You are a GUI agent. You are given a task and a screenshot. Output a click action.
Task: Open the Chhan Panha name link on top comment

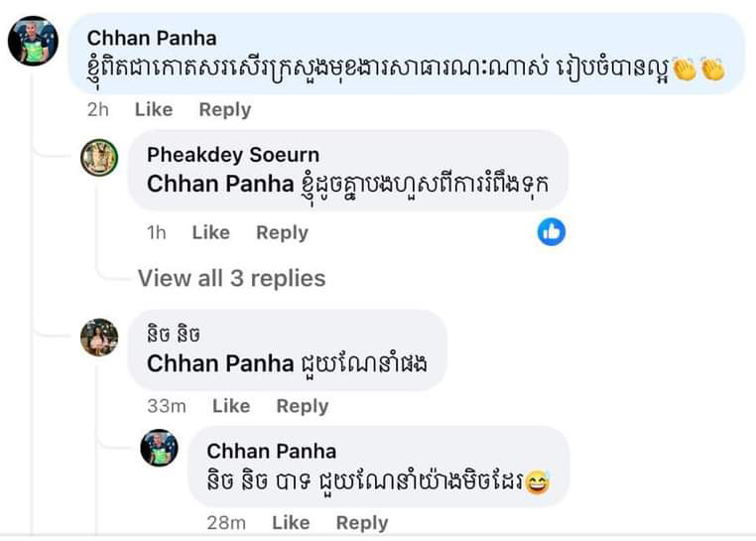[151, 38]
